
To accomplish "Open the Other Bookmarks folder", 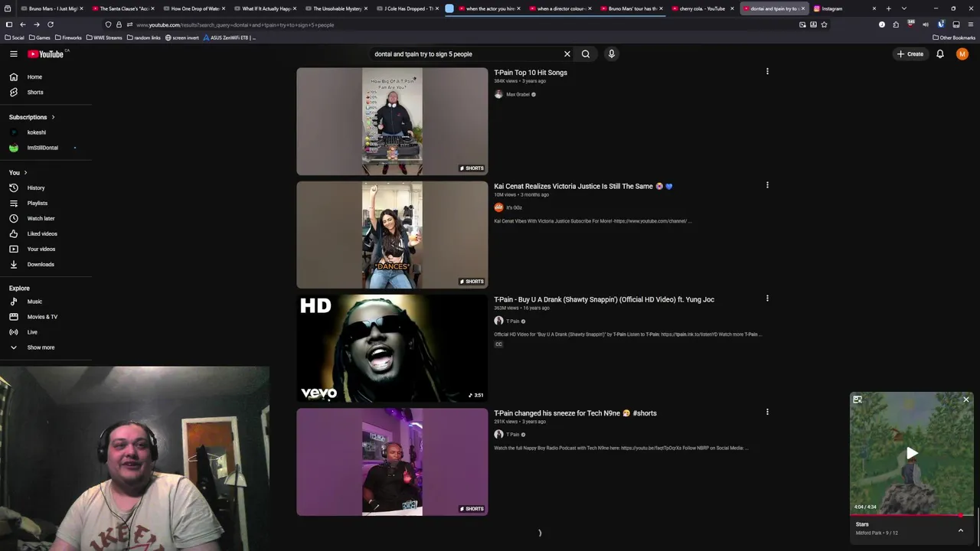I will click(x=954, y=37).
